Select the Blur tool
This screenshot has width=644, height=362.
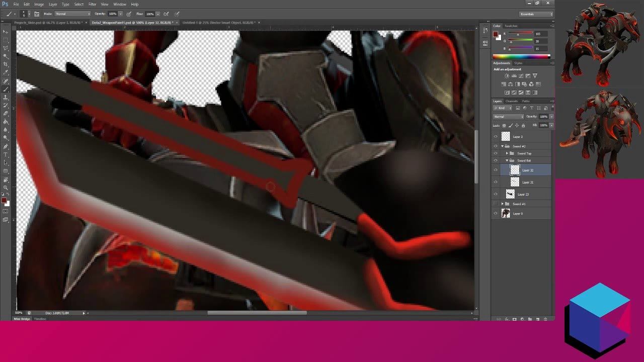tap(6, 130)
